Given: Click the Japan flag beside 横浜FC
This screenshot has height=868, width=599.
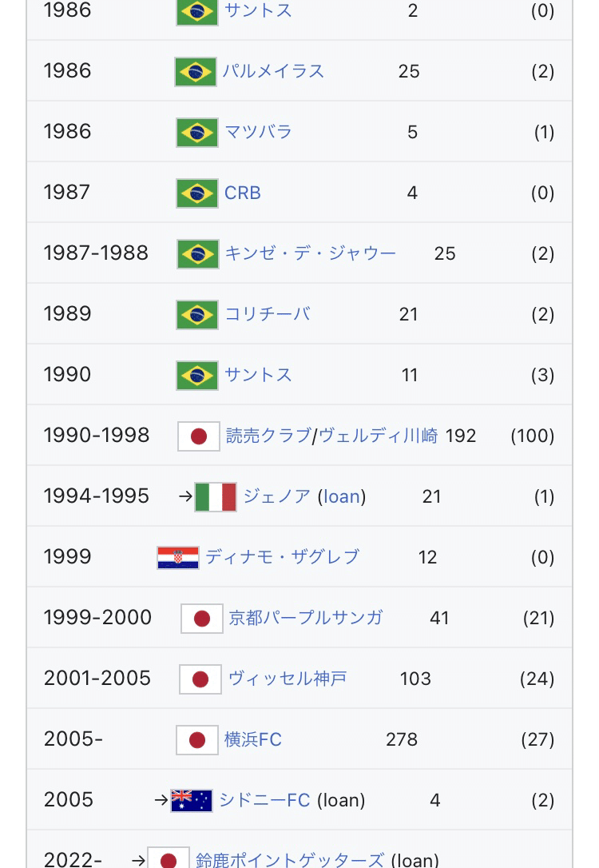Looking at the screenshot, I should pos(197,740).
